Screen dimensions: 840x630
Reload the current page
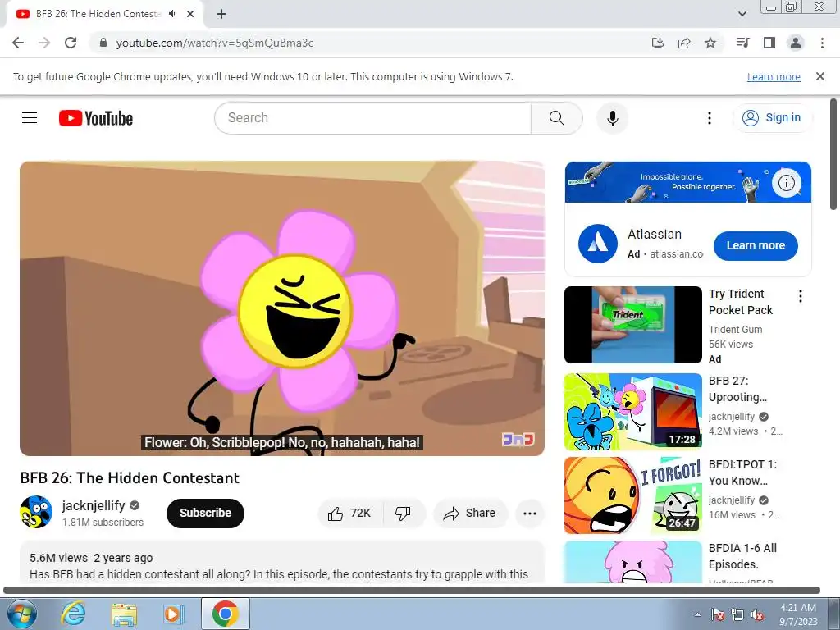[71, 43]
